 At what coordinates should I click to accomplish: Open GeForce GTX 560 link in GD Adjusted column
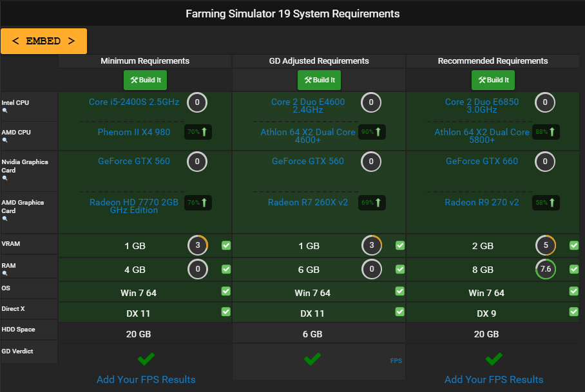(308, 162)
